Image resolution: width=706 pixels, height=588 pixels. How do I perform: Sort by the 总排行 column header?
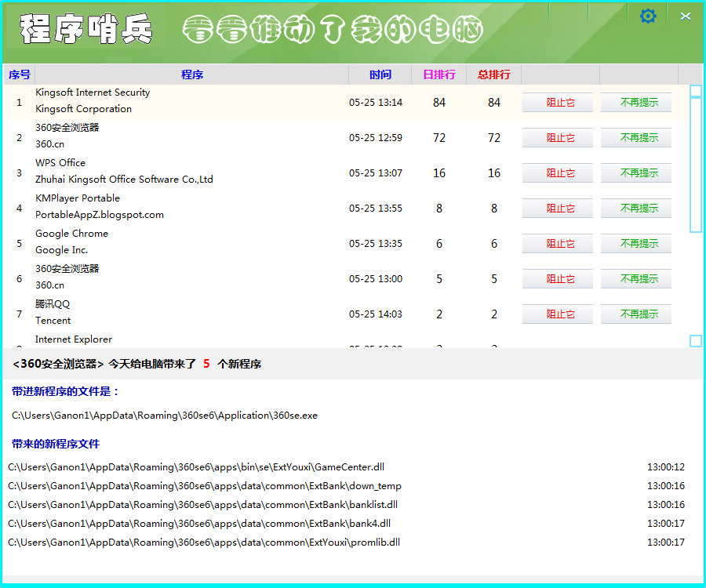coord(494,74)
